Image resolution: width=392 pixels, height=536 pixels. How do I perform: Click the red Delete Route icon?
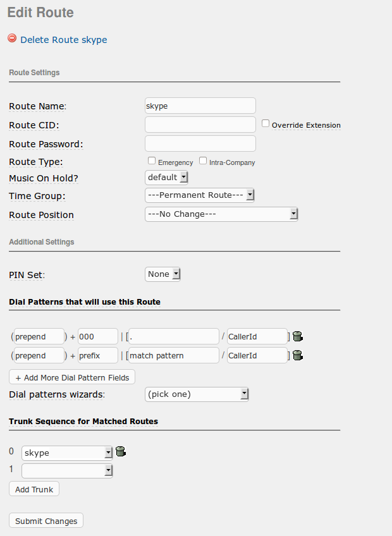[12, 39]
